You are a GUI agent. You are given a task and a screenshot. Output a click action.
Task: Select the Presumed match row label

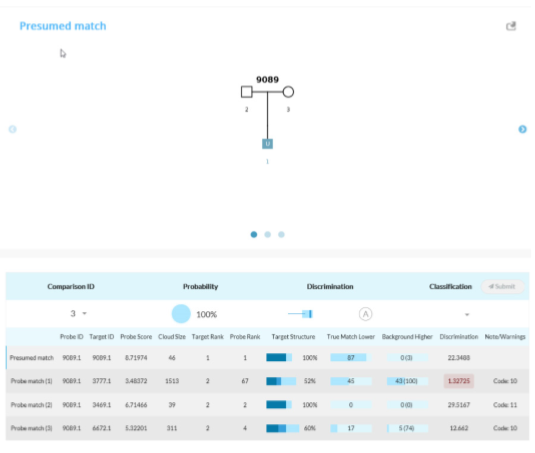(32, 357)
